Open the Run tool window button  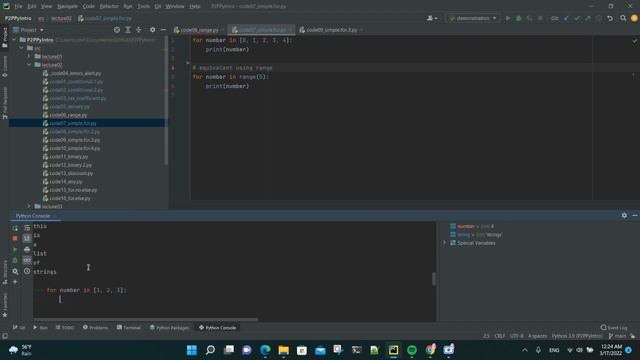(x=40, y=327)
